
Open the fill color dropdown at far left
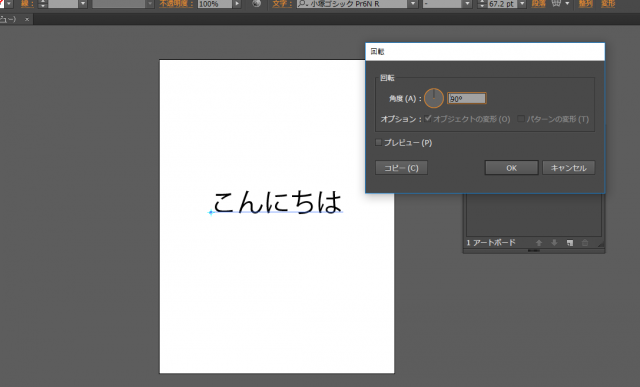[x=9, y=4]
